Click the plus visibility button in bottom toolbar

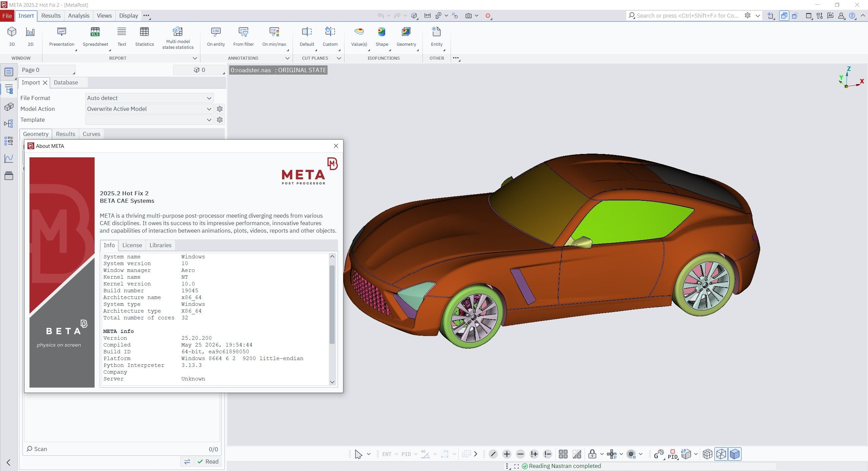point(507,454)
